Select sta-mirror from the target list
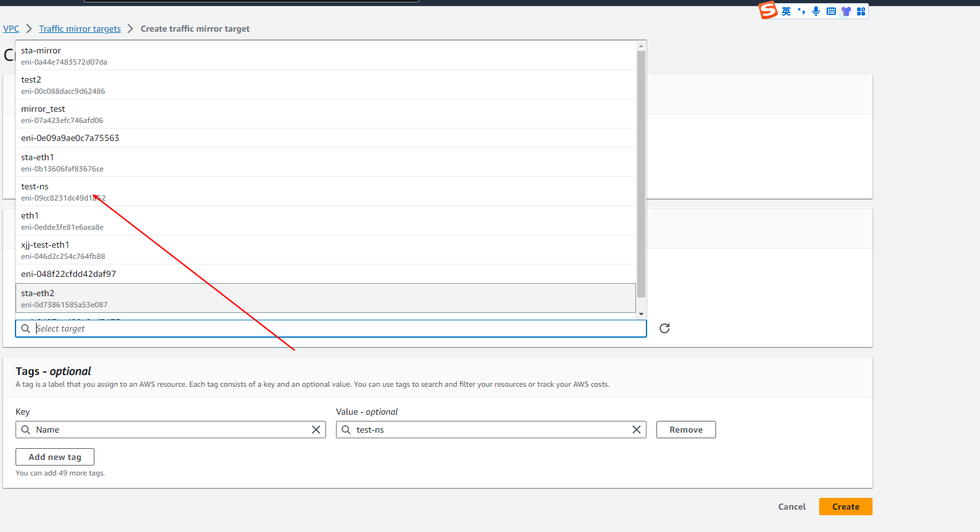The height and width of the screenshot is (532, 980). pos(325,55)
